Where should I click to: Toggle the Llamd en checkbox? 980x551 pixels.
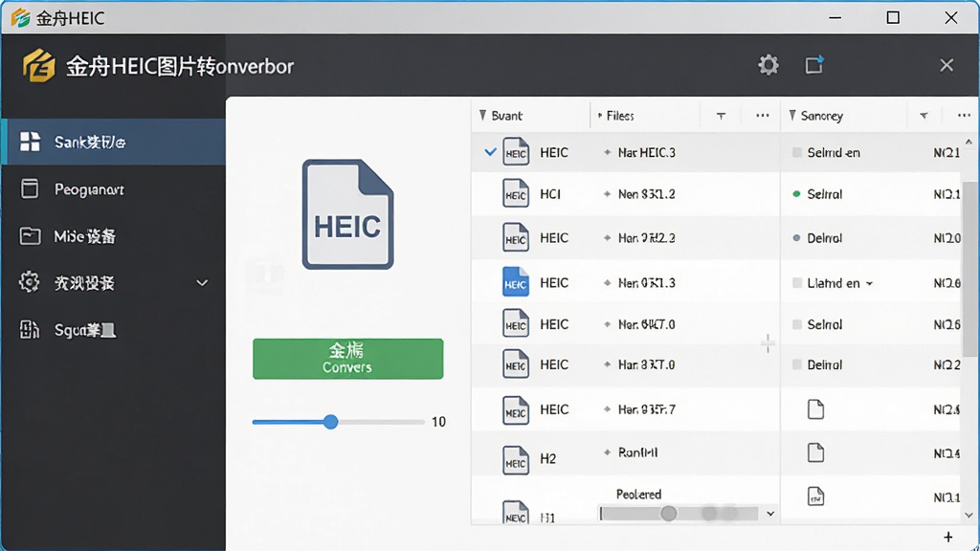797,283
